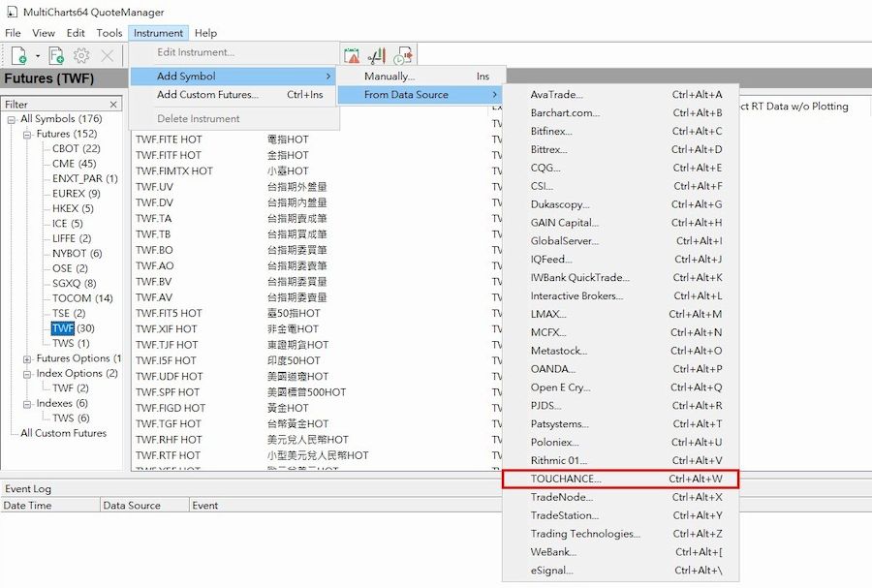Choose Rithmic 01... data source
Image resolution: width=872 pixels, height=588 pixels.
(x=620, y=460)
